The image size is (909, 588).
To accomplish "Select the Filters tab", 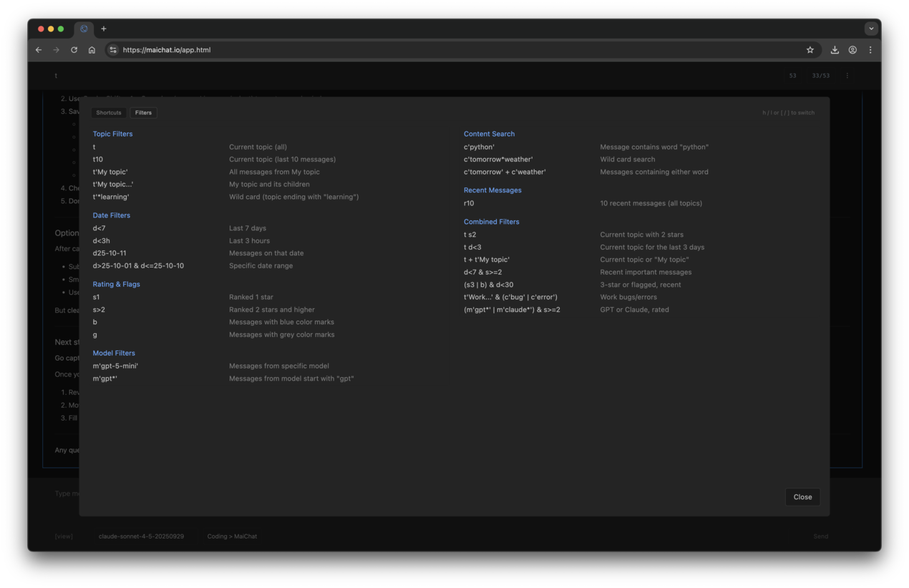I will pyautogui.click(x=143, y=112).
